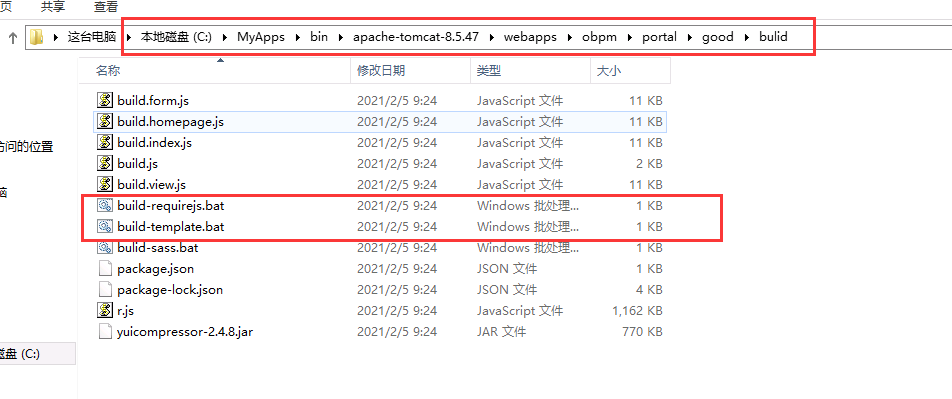Open the 共享 ribbon tab

[52, 7]
